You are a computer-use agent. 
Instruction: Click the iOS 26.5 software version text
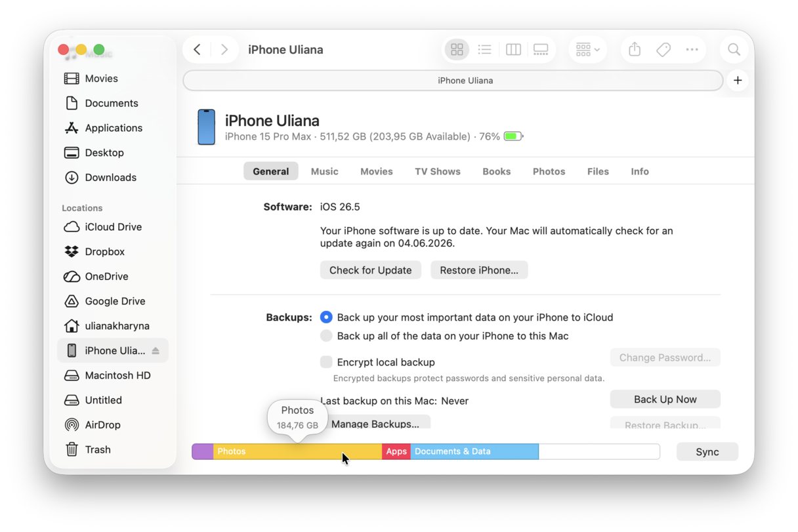[340, 207]
